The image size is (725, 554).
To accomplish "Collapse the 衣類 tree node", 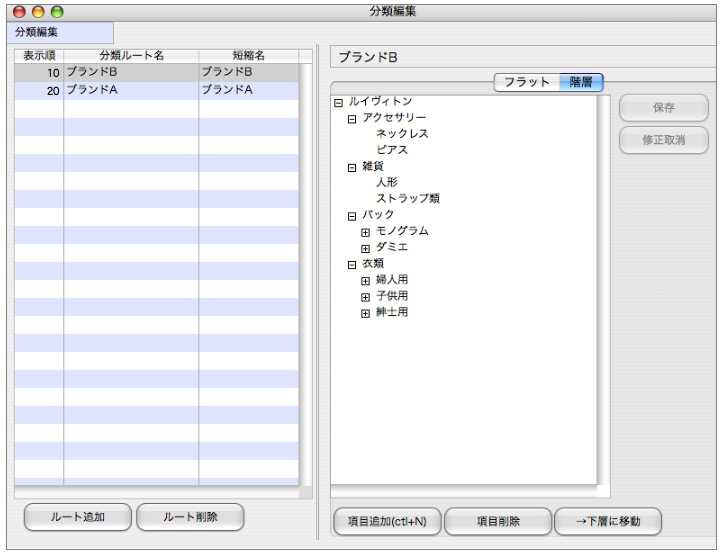I will [x=352, y=265].
